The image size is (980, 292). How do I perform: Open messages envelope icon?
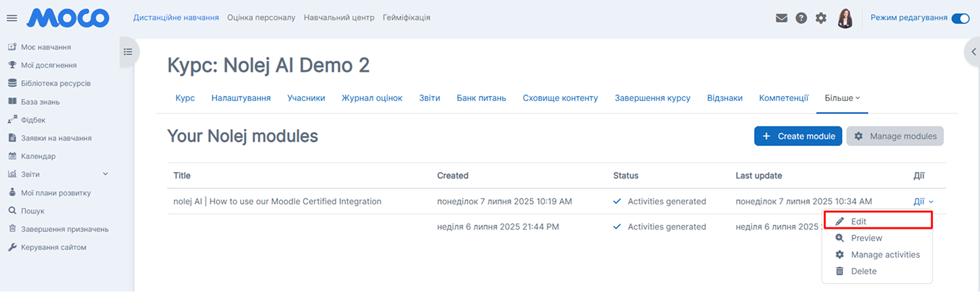pyautogui.click(x=781, y=18)
